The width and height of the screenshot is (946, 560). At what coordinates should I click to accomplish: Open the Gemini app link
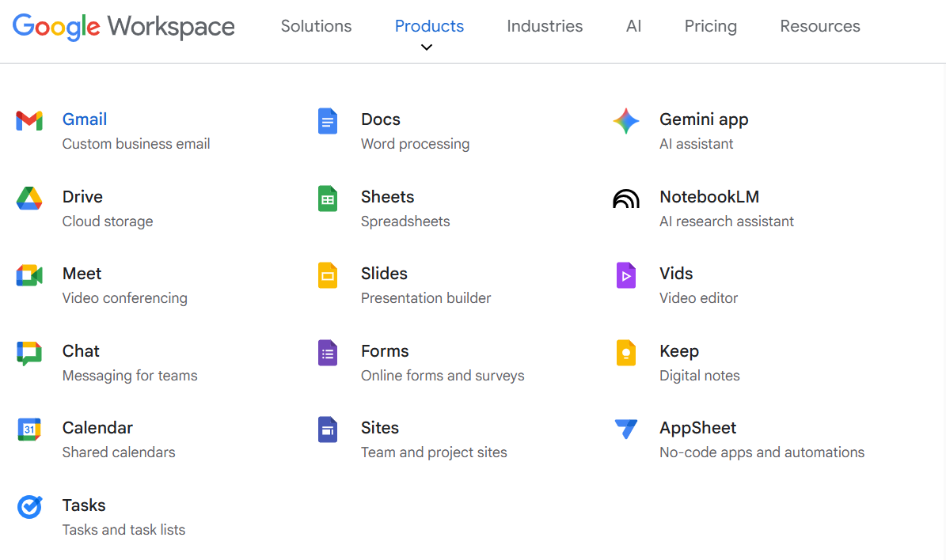coord(704,119)
